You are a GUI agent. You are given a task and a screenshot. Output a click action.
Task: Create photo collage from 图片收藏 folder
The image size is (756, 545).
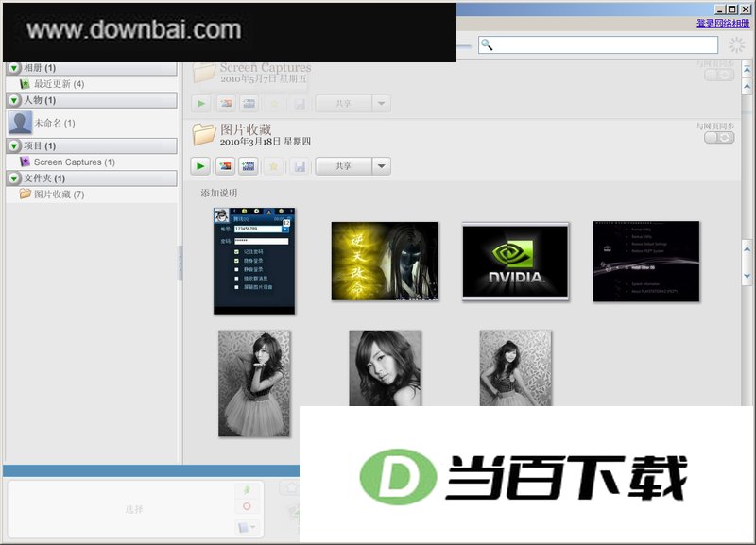[x=225, y=166]
